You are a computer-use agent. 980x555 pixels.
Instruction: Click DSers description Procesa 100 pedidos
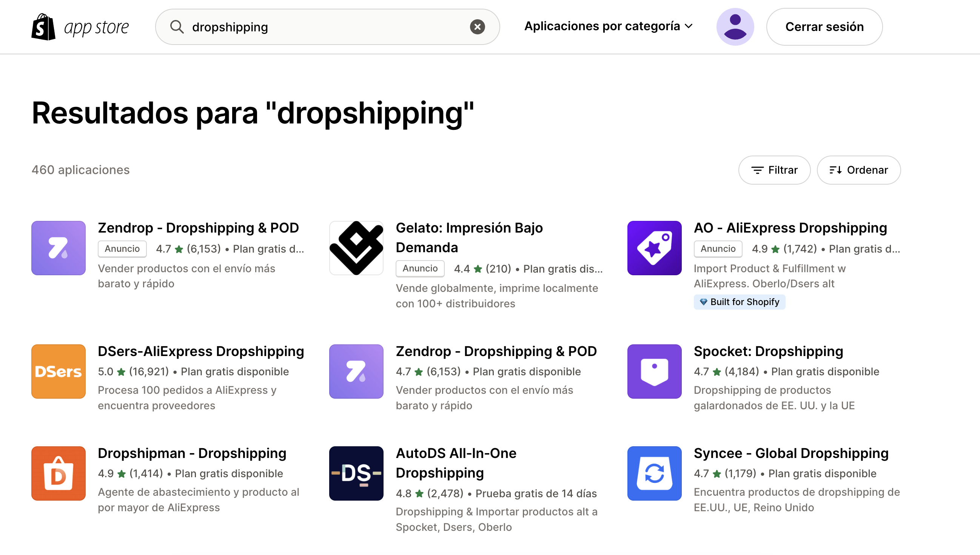point(187,398)
